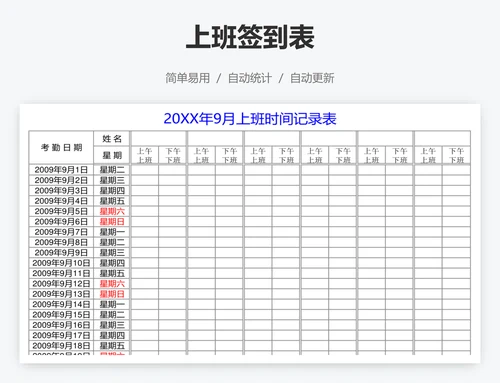Select 星期三 in the 2009年9月2日 row
The height and width of the screenshot is (383, 500).
112,180
